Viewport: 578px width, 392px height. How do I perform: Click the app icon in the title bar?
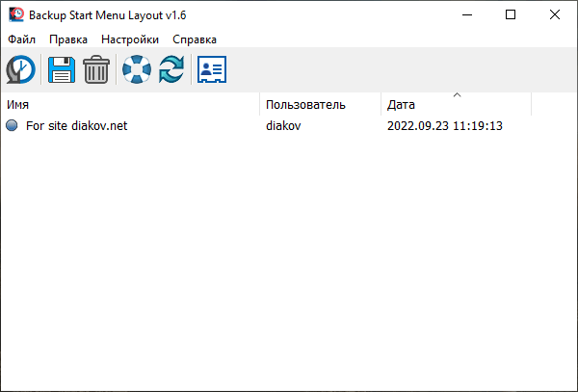click(15, 14)
